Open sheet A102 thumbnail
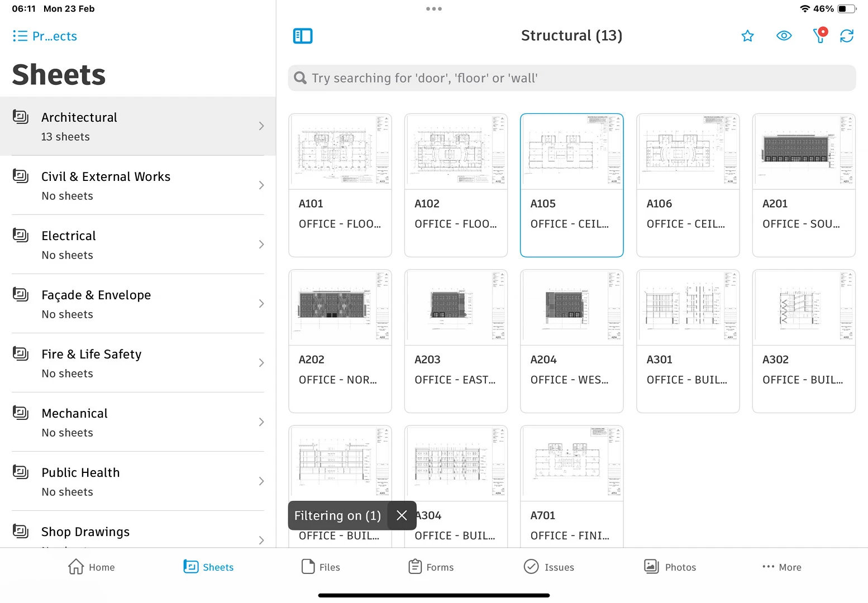This screenshot has width=868, height=603. [x=456, y=151]
